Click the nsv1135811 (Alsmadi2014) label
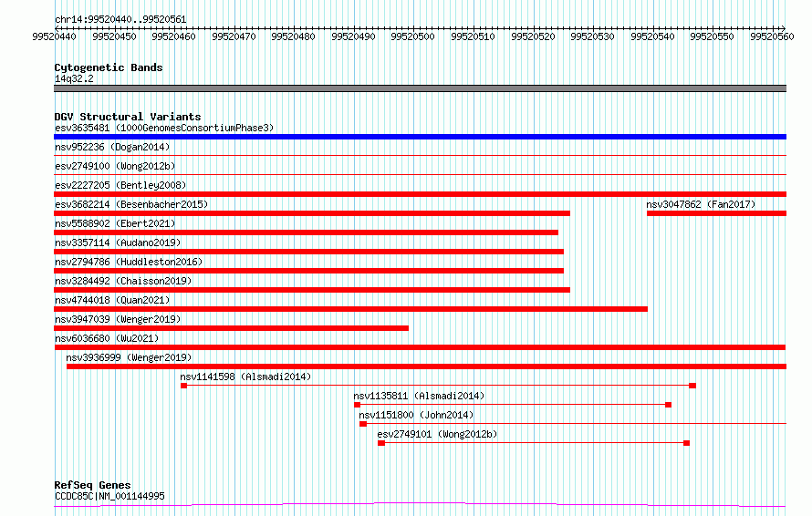This screenshot has width=812, height=516. 419,396
